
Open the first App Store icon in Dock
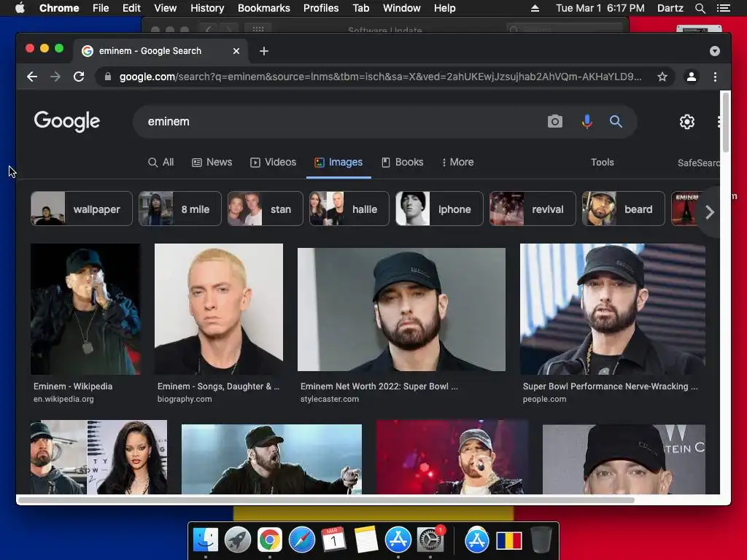pyautogui.click(x=398, y=540)
